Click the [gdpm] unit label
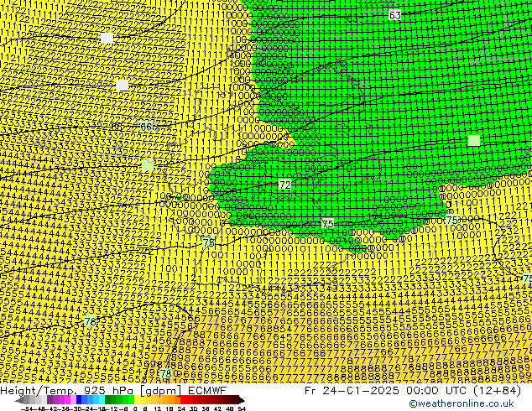 161,390
